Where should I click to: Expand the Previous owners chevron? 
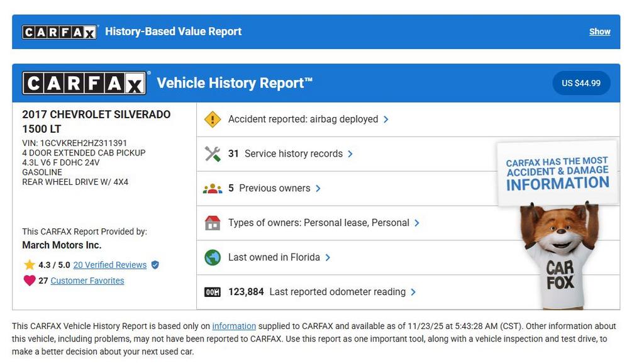point(318,189)
